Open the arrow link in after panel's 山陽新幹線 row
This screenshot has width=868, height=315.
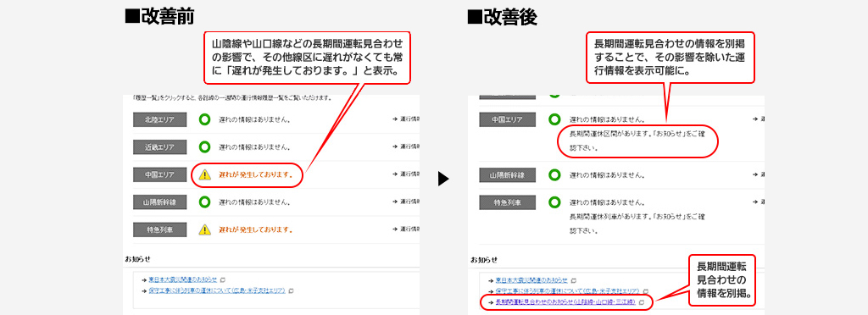click(759, 175)
